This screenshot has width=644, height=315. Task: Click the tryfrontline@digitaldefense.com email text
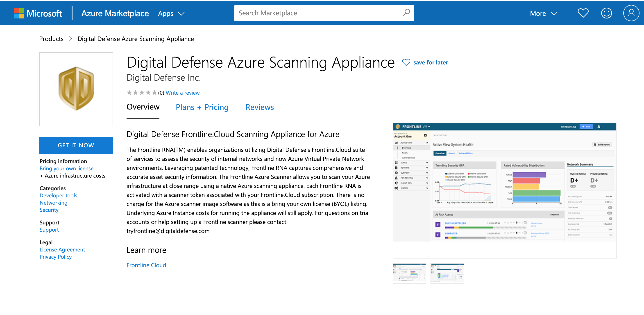[168, 231]
